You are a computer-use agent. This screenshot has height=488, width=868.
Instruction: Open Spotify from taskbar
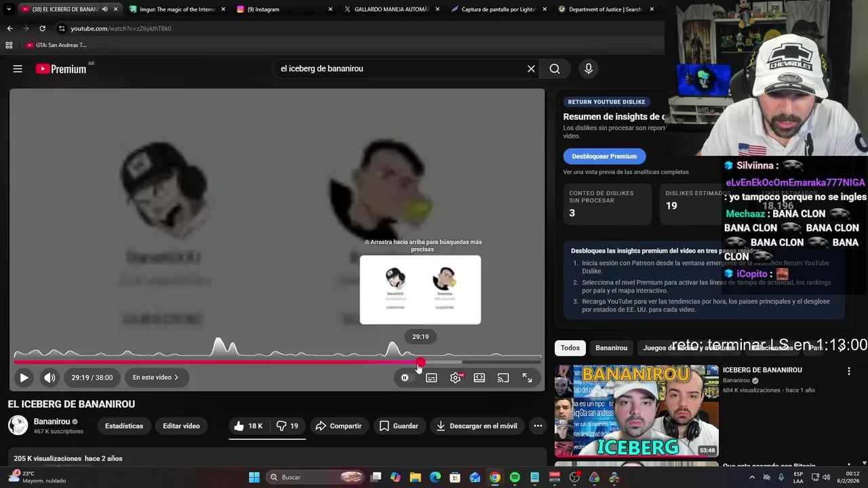click(x=515, y=477)
